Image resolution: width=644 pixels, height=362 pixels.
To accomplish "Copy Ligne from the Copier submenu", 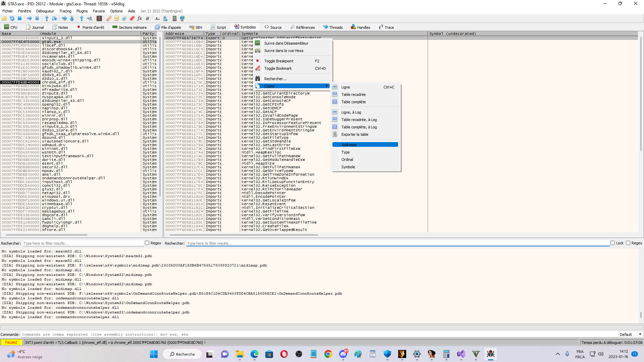I will point(366,87).
